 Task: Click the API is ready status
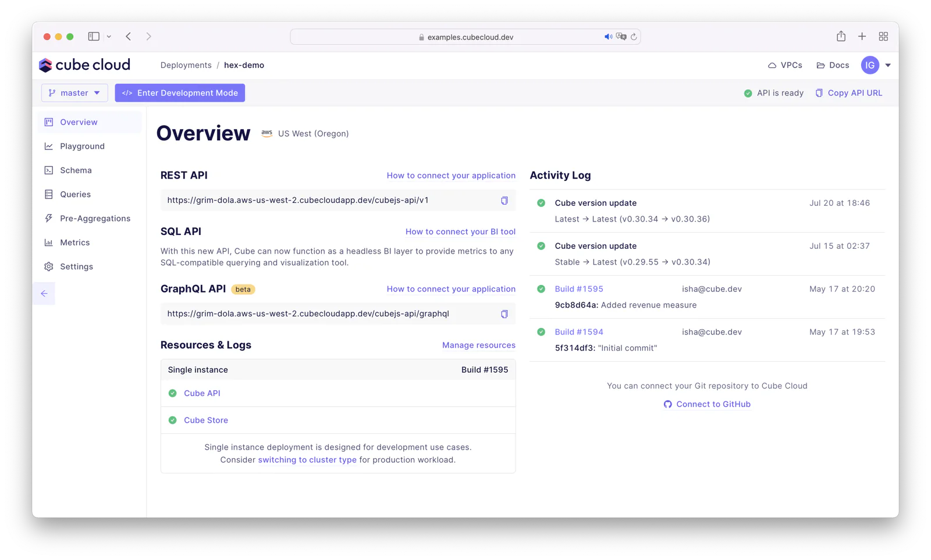pyautogui.click(x=773, y=93)
